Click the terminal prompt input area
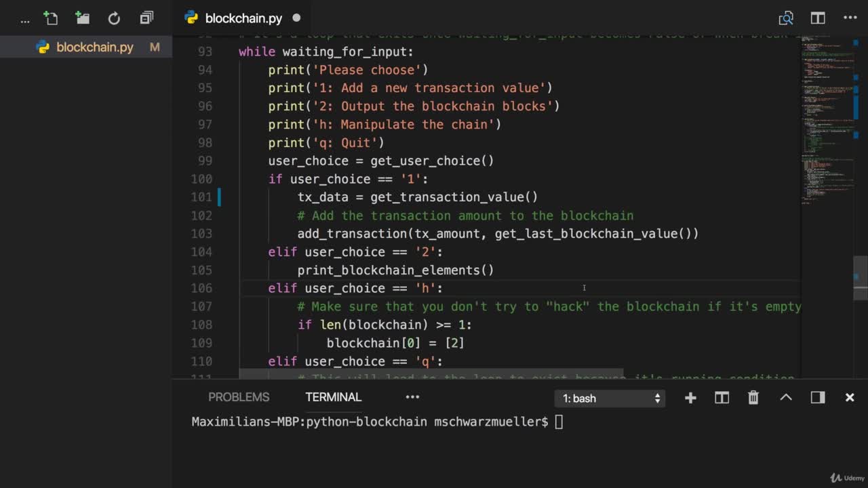 (559, 422)
